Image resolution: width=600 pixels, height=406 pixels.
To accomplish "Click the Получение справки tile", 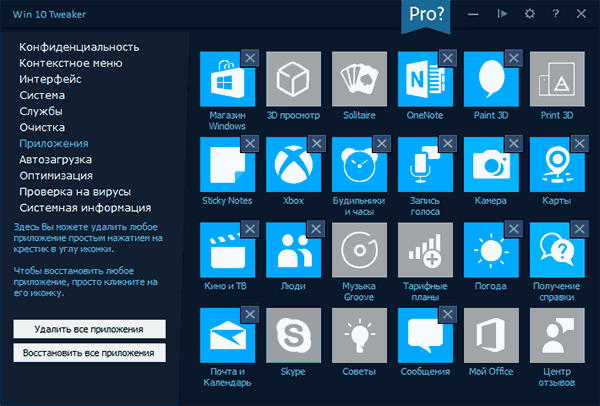I will [x=557, y=250].
